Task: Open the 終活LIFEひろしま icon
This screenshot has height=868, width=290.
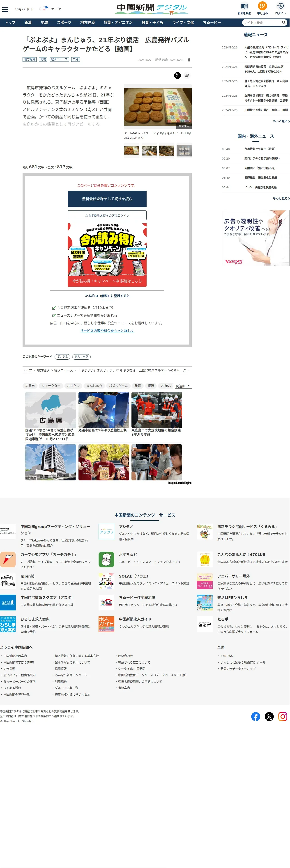Action: click(x=205, y=603)
